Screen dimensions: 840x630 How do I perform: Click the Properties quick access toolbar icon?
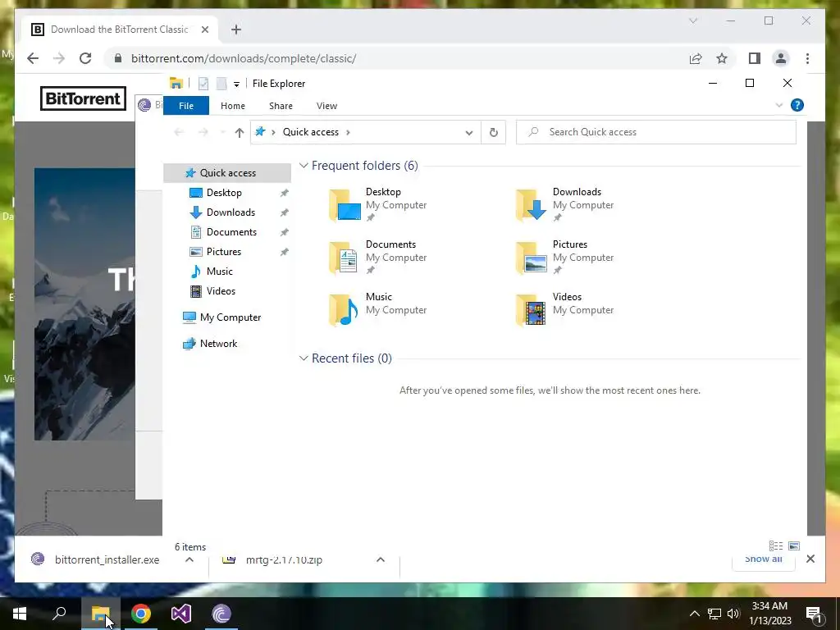(203, 84)
